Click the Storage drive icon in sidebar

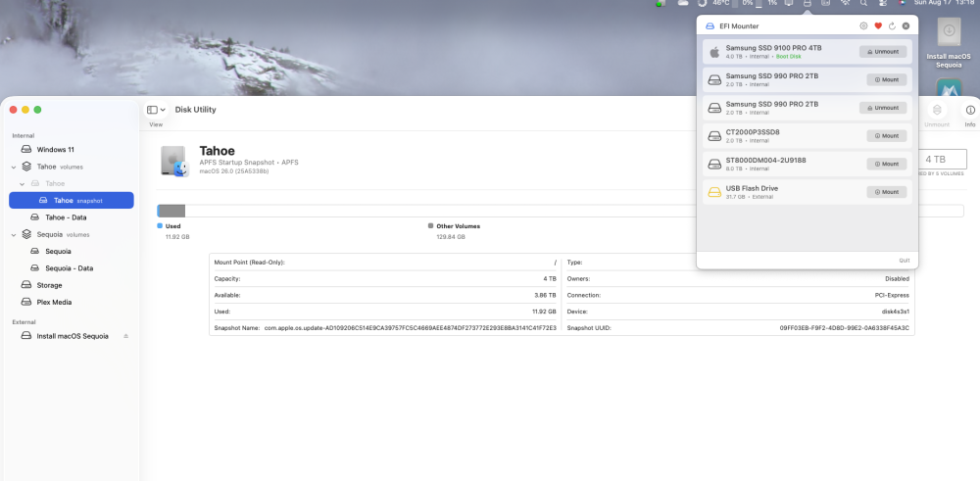point(26,285)
